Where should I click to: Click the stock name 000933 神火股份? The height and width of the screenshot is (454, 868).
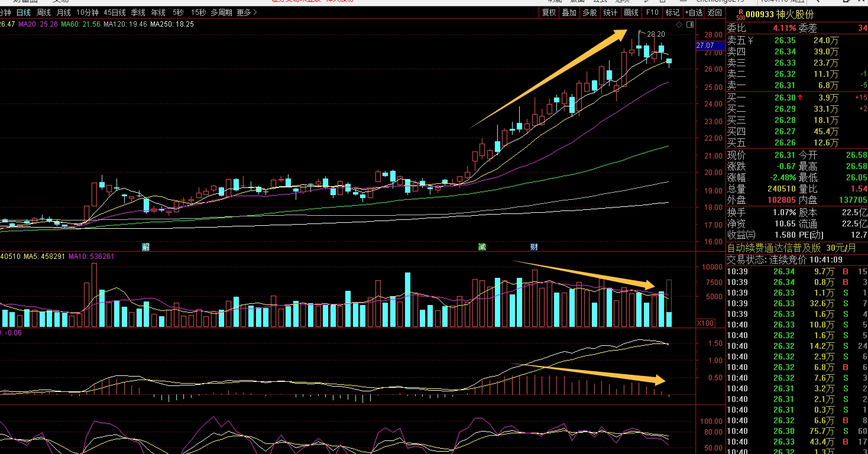[x=779, y=15]
